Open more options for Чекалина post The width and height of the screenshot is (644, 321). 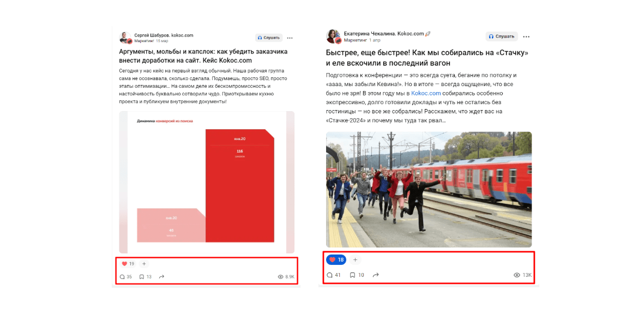(x=526, y=37)
